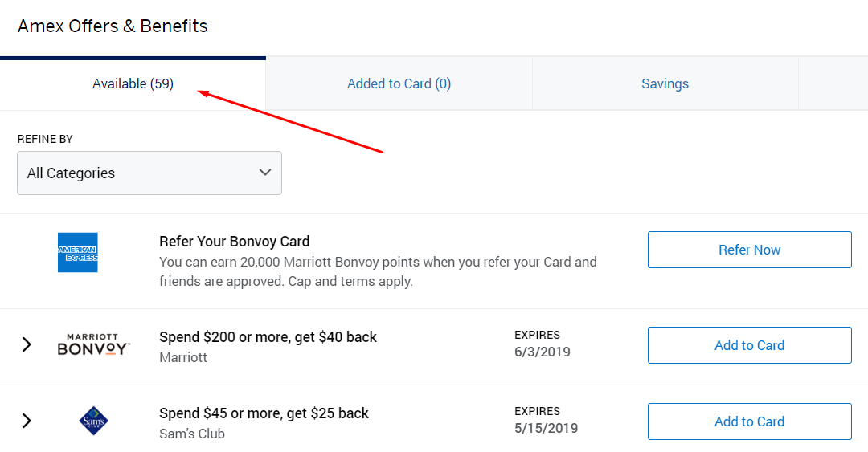Click the American Express logo icon
Viewport: 868px width, 452px height.
[77, 252]
